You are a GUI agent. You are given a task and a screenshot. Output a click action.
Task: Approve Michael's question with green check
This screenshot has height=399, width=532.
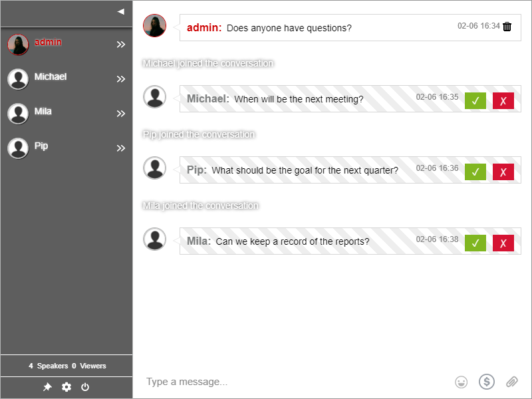point(475,100)
